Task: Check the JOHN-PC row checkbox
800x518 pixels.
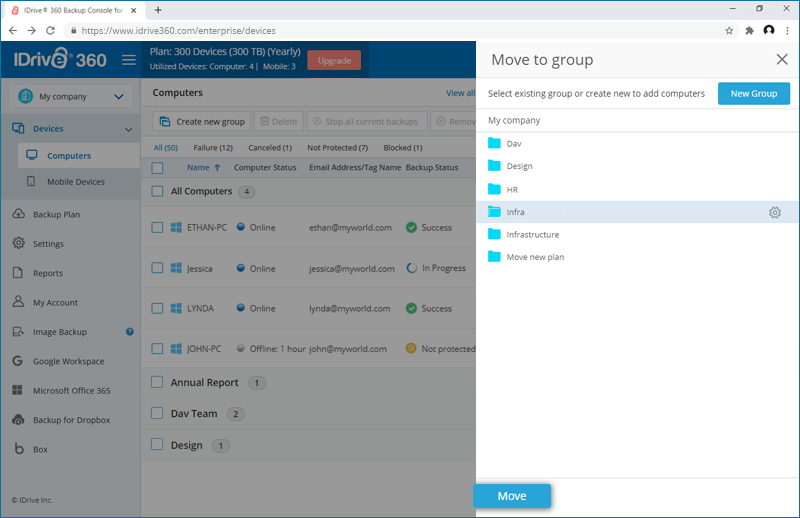Action: pos(157,349)
